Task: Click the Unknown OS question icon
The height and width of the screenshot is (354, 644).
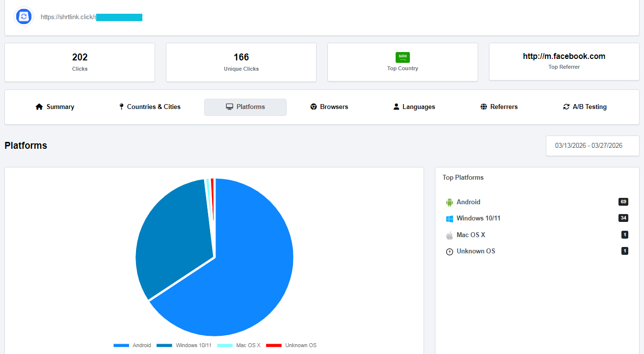Action: (449, 251)
